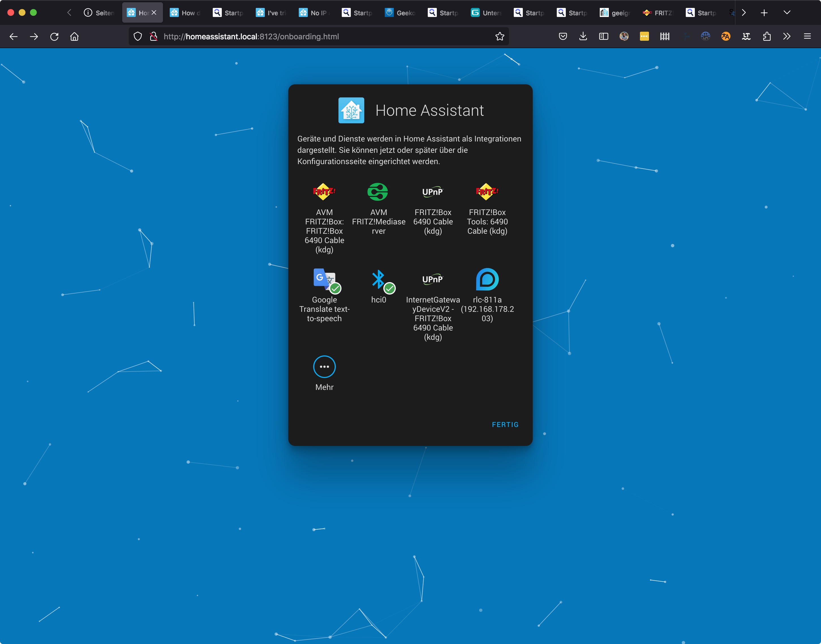Show more integrations with Mehr button

tap(324, 367)
